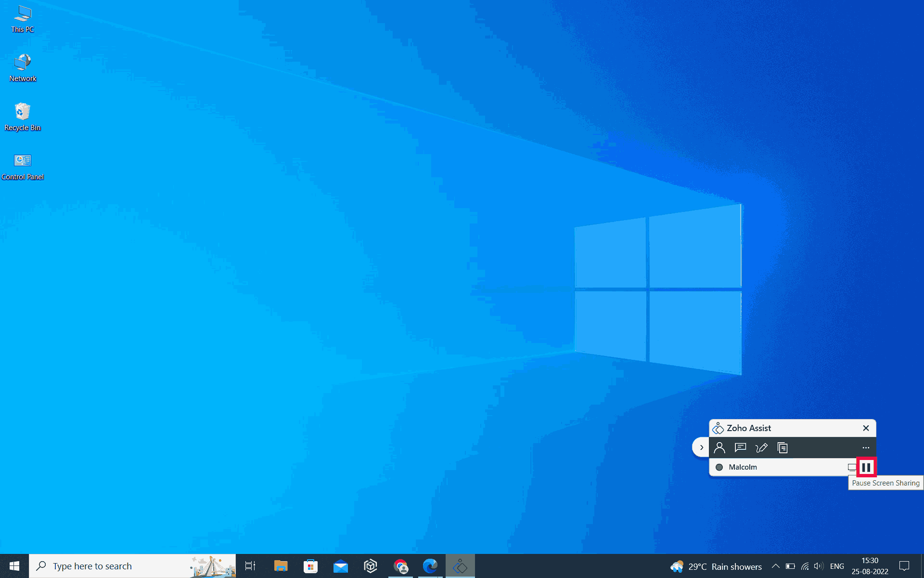The width and height of the screenshot is (924, 578).
Task: Close the Zoho Assist widget
Action: point(866,428)
